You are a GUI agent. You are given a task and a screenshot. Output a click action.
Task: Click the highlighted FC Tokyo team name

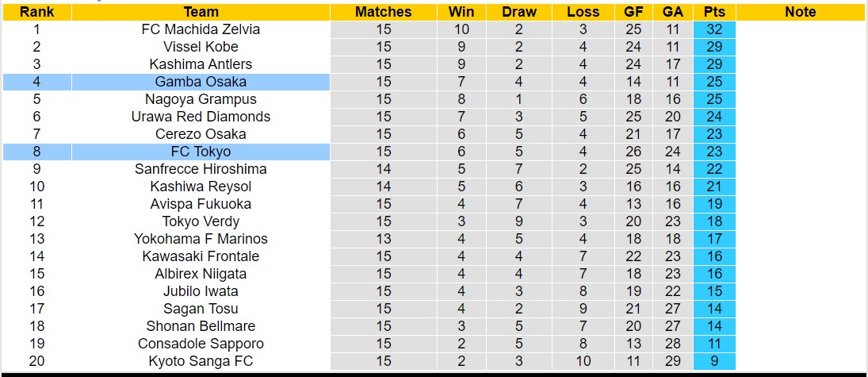tap(201, 152)
